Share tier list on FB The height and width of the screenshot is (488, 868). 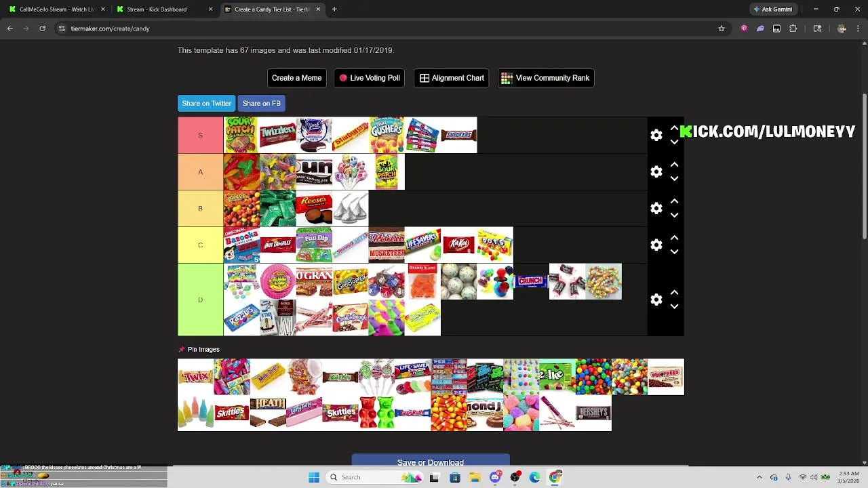pyautogui.click(x=261, y=103)
